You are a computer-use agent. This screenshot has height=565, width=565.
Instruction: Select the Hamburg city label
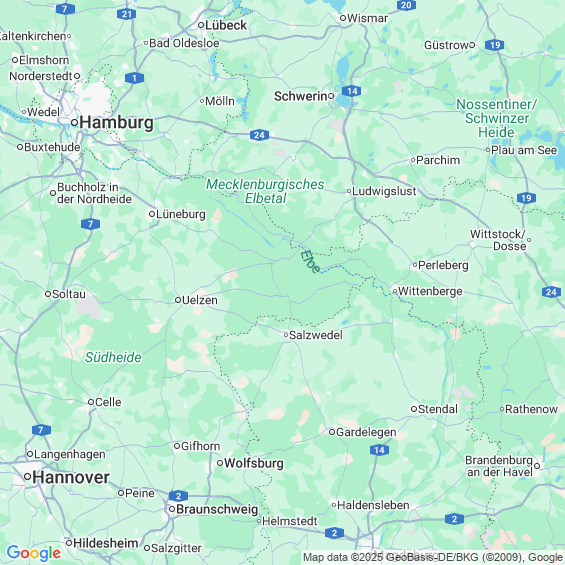[x=116, y=123]
